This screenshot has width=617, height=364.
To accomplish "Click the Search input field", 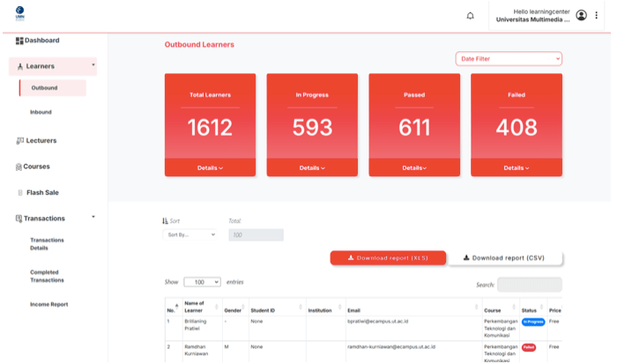I will [529, 285].
